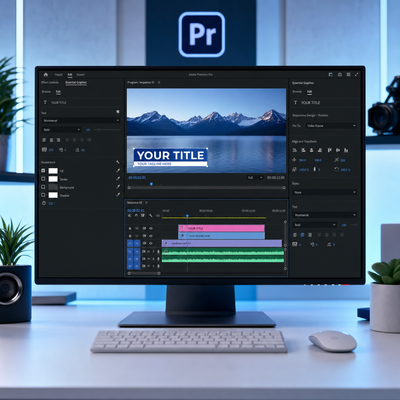Image resolution: width=400 pixels, height=400 pixels.
Task: Open the font dropdown in left Essential Graphics panel
Action: [x=81, y=120]
